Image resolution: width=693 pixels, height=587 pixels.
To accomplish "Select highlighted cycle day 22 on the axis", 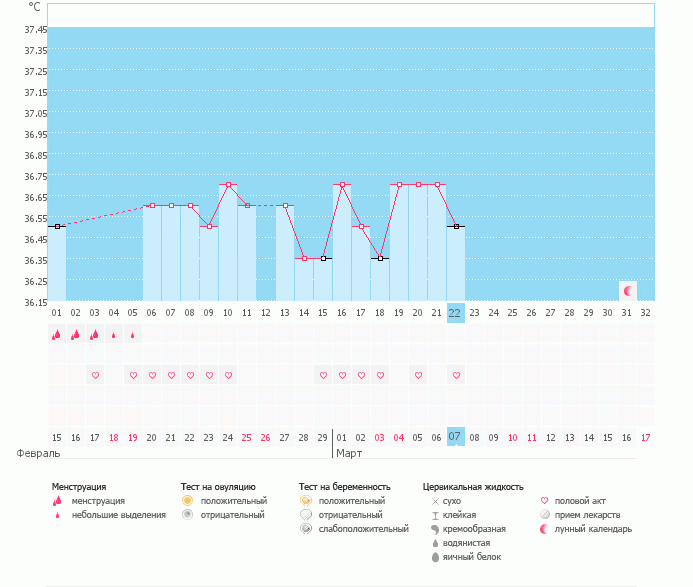I will click(456, 312).
